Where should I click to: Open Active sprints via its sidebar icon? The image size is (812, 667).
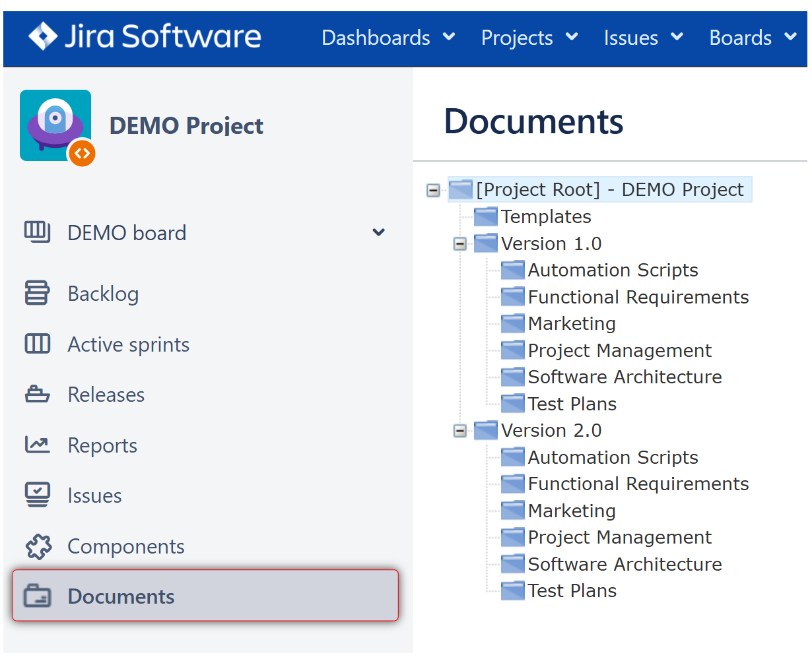(38, 344)
